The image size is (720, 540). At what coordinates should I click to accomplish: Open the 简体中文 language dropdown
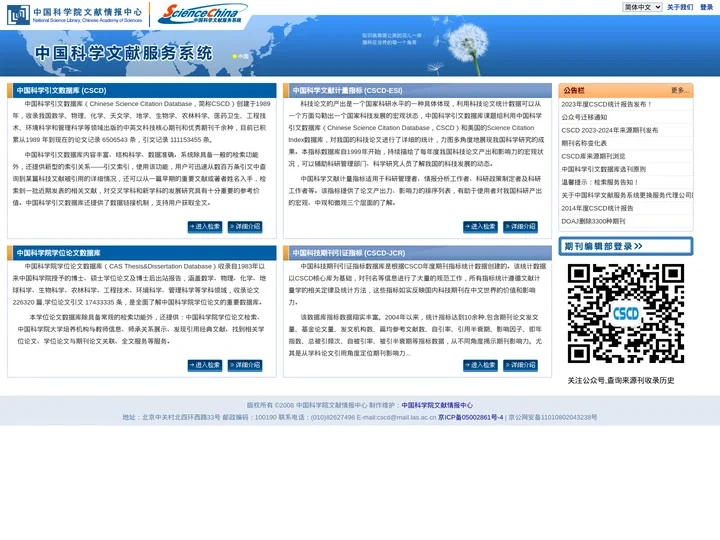[x=642, y=7]
